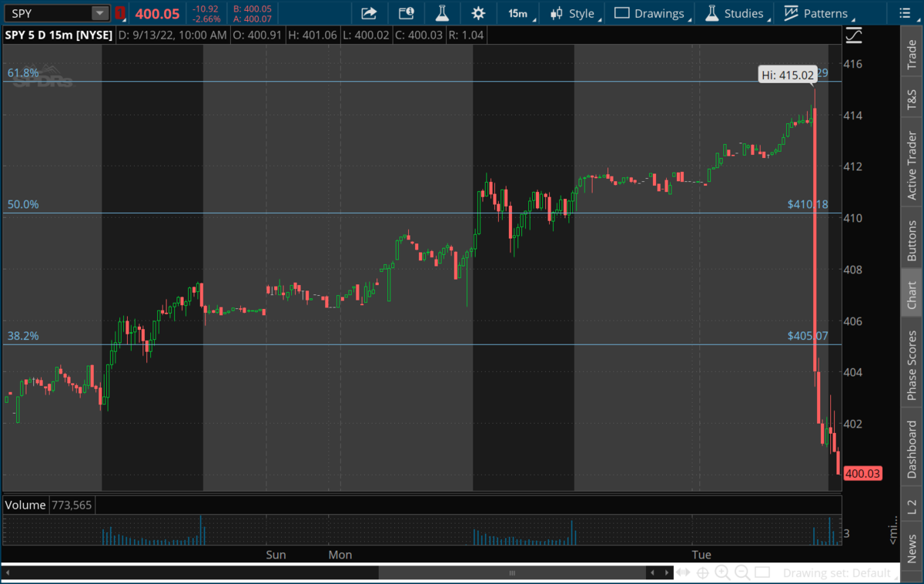Viewport: 924px width, 584px height.
Task: Click the red indicator beside symbol box
Action: 120,13
